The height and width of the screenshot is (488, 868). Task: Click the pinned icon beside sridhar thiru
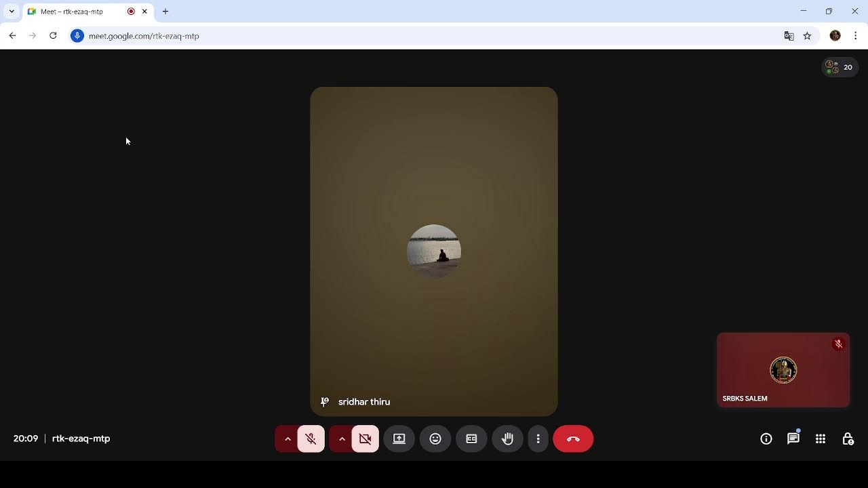(325, 402)
